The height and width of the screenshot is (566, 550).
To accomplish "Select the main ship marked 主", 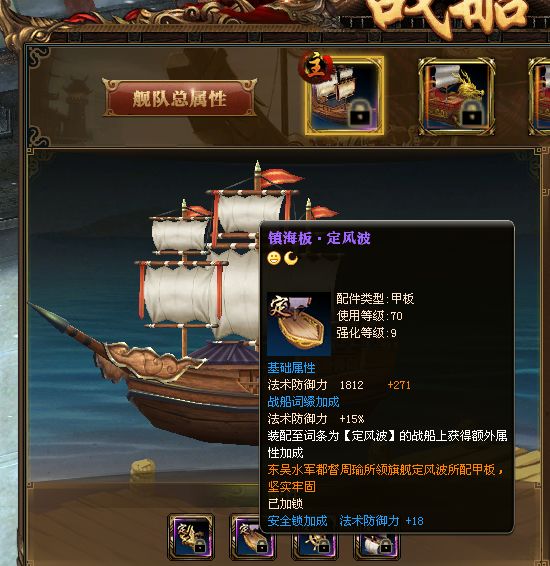I will point(344,96).
